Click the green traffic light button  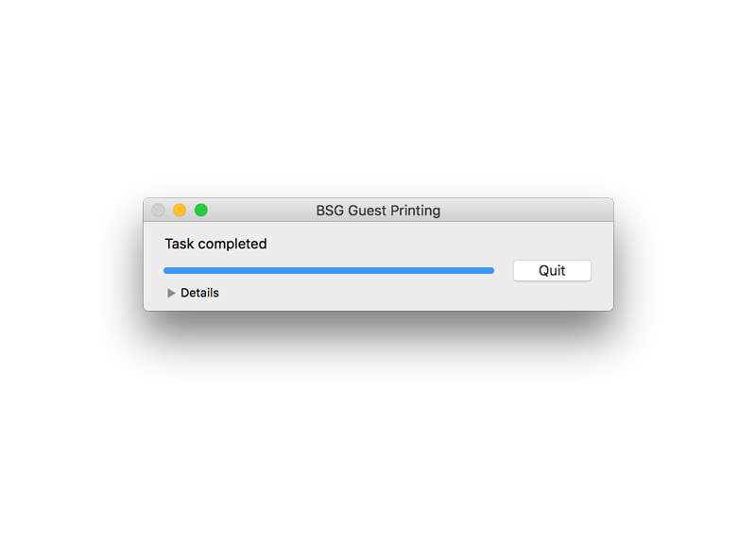click(201, 211)
